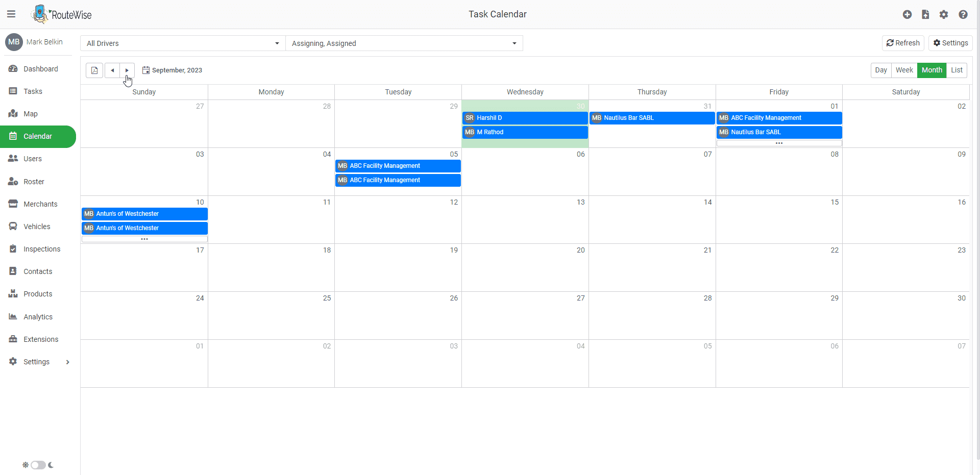Select the Day view option
Viewport: 980px width, 475px height.
[881, 70]
